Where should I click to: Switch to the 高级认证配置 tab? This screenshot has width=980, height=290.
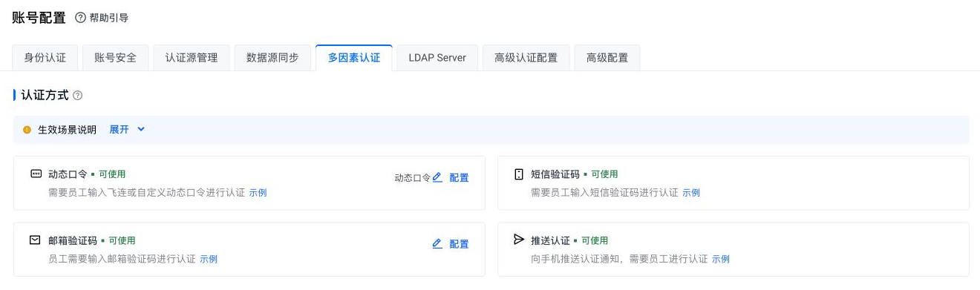(526, 58)
